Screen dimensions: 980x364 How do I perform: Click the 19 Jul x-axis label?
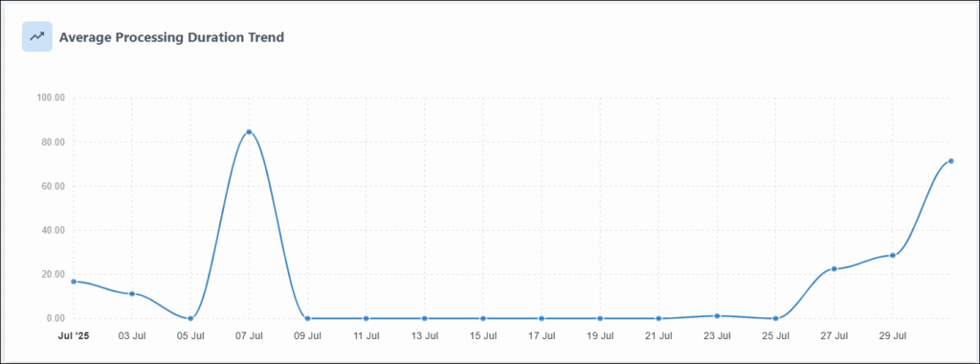[600, 336]
